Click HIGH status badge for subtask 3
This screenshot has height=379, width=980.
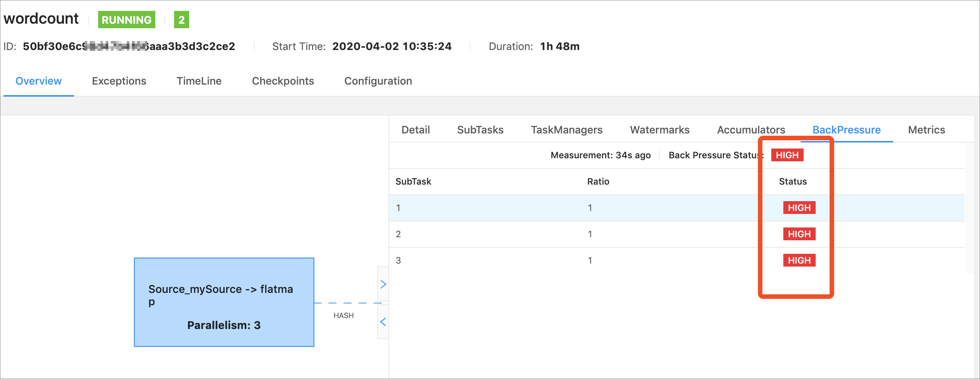point(799,260)
